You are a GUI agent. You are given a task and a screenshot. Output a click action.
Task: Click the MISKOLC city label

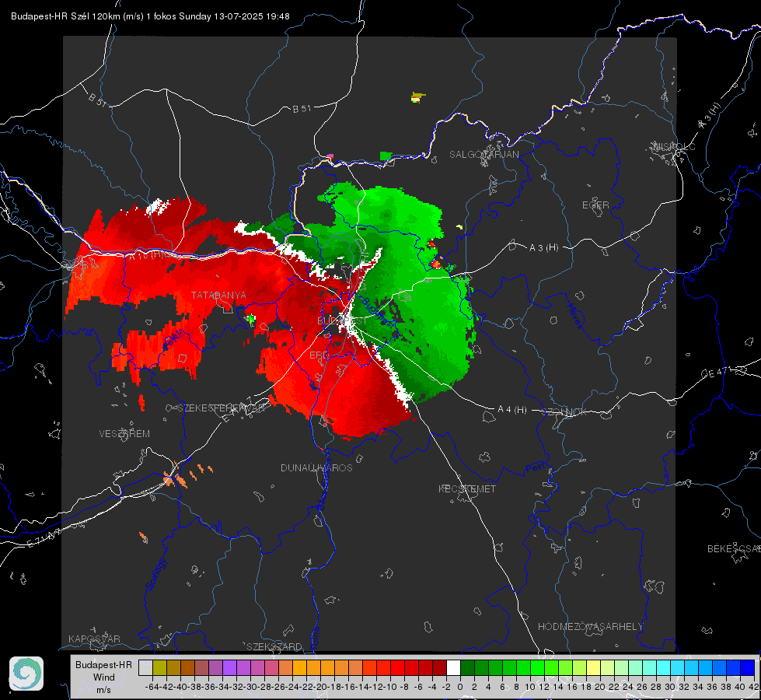[x=674, y=146]
